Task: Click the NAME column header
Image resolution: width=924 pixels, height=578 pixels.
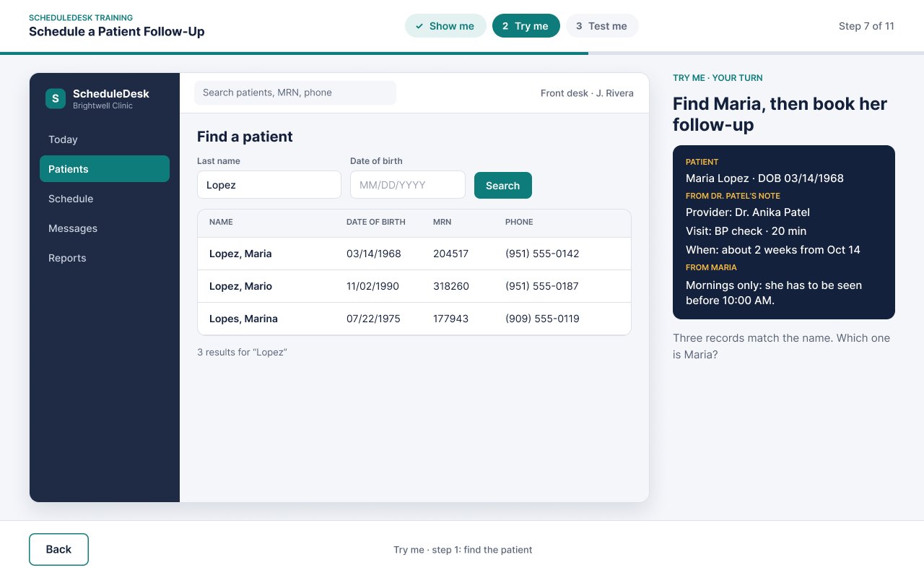Action: pos(221,222)
